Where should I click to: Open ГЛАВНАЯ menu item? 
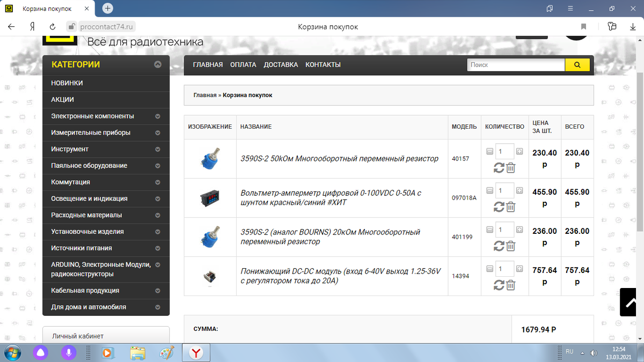[x=208, y=65]
